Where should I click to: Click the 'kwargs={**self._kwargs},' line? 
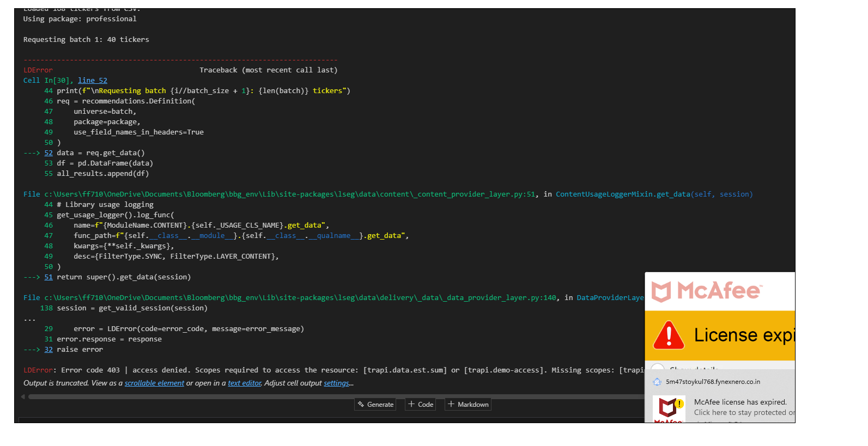click(124, 246)
